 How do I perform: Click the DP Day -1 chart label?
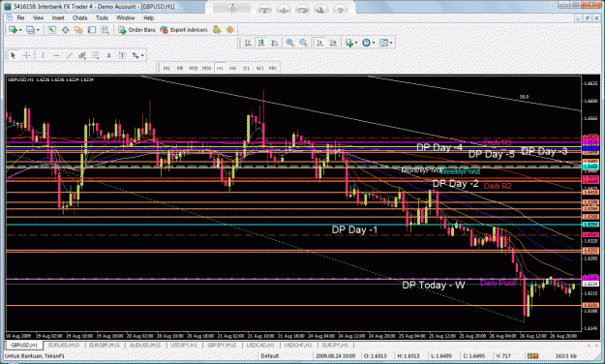pos(354,229)
